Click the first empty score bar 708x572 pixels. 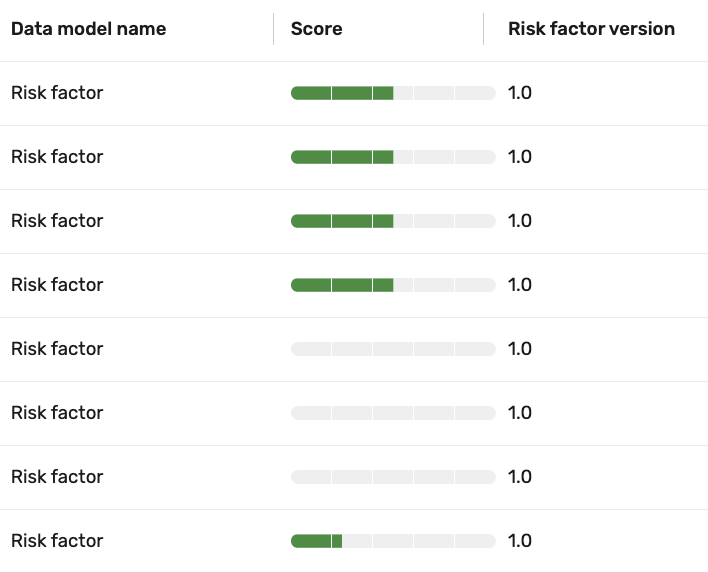393,349
